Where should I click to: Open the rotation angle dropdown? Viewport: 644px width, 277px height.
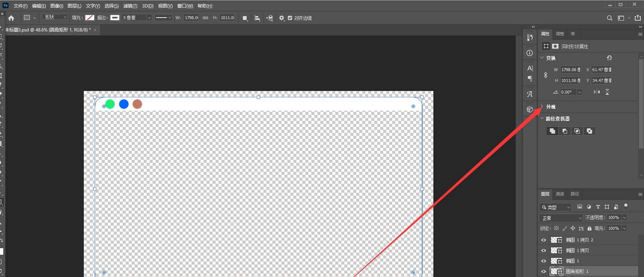[579, 92]
